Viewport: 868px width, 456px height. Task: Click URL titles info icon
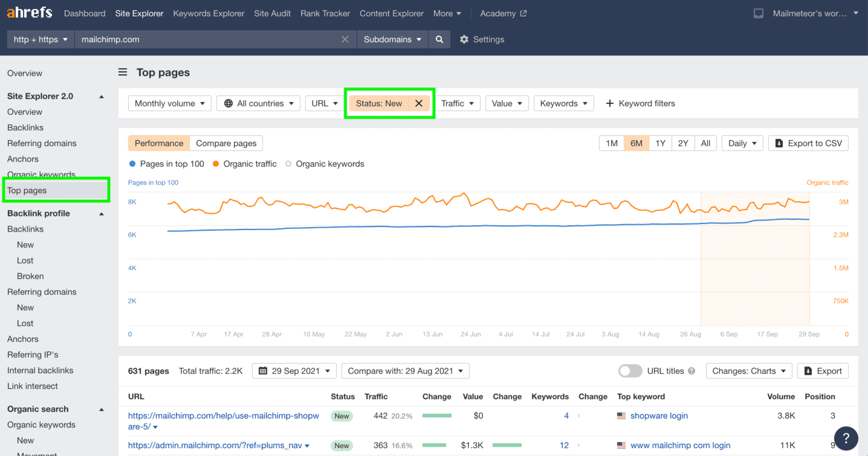click(691, 371)
